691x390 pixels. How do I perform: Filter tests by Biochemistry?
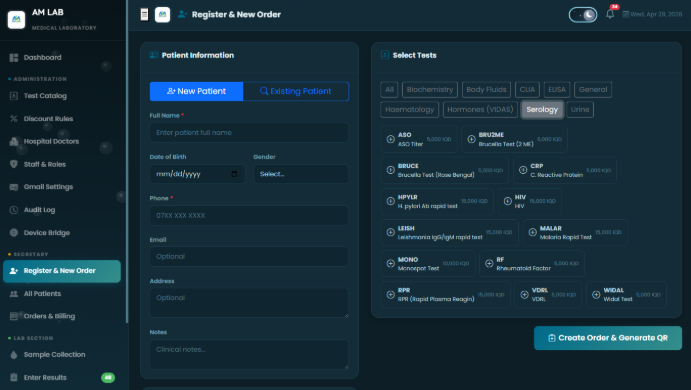click(x=430, y=89)
